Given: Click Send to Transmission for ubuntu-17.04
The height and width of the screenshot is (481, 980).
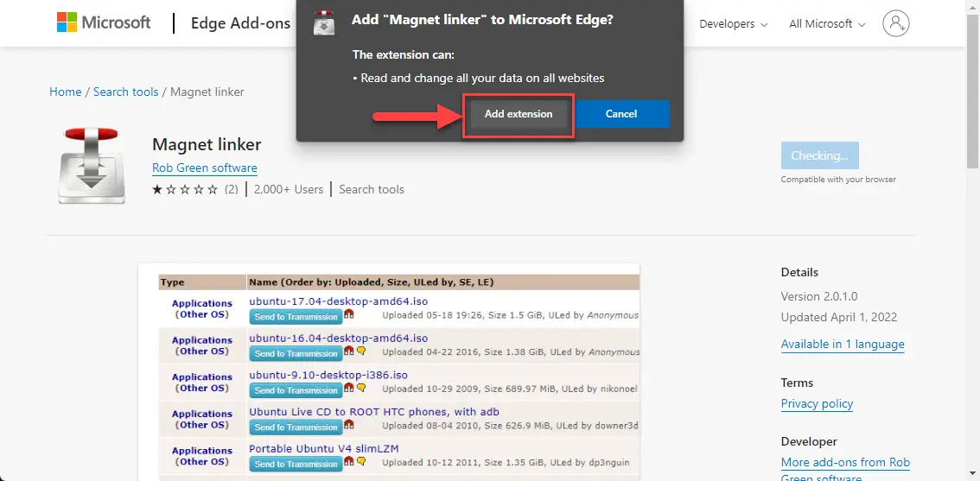Looking at the screenshot, I should (296, 317).
